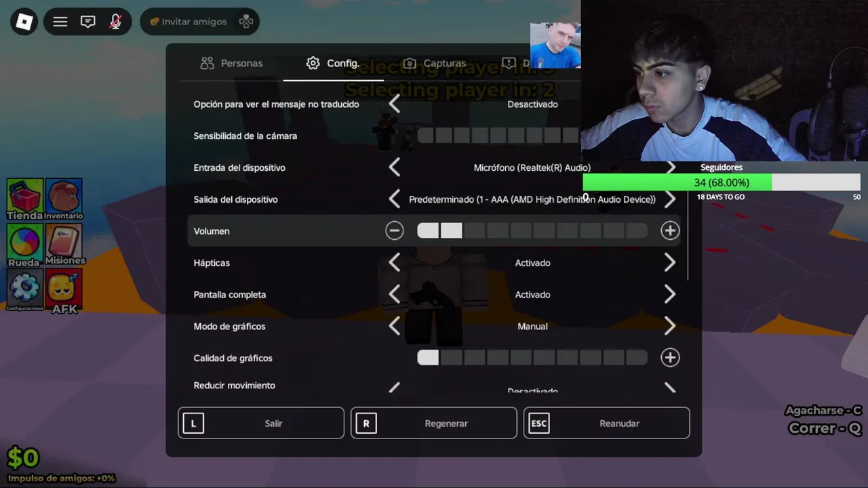Click the gamepad icon next to Invitar amigos

246,22
